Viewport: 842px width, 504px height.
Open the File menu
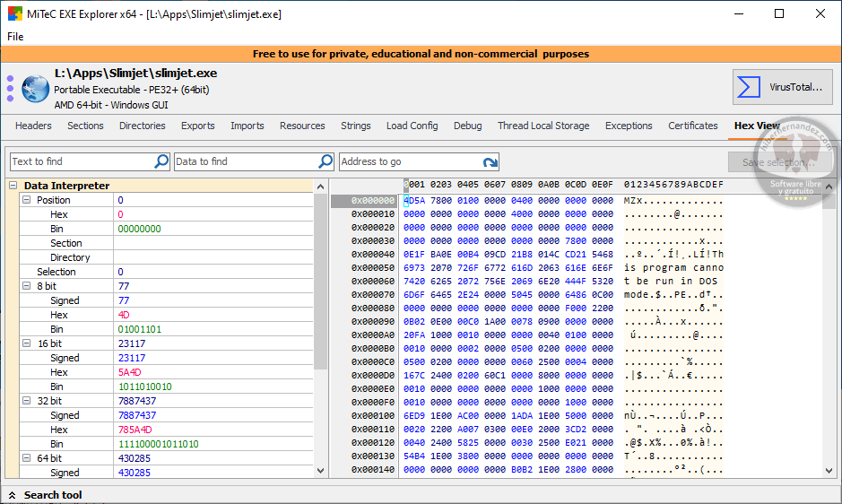click(x=15, y=37)
